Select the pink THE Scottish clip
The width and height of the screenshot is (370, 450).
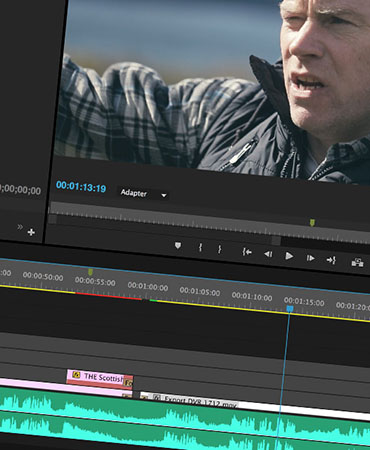[x=100, y=378]
